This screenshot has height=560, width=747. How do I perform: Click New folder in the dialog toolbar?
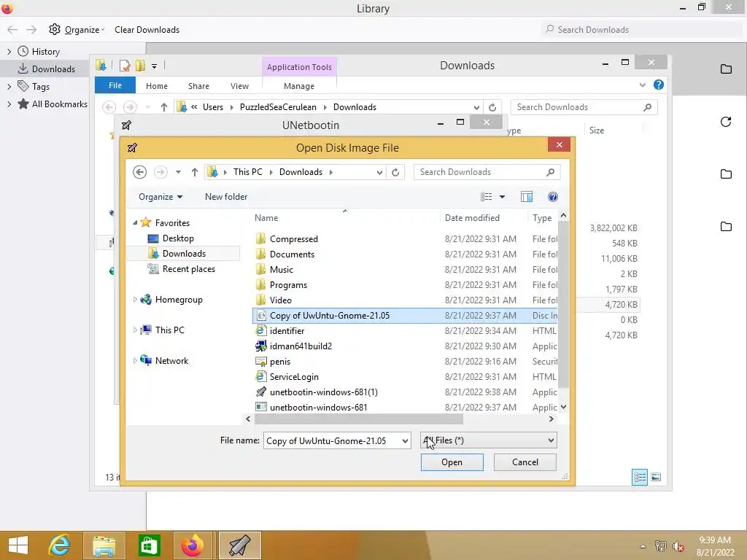tap(226, 197)
